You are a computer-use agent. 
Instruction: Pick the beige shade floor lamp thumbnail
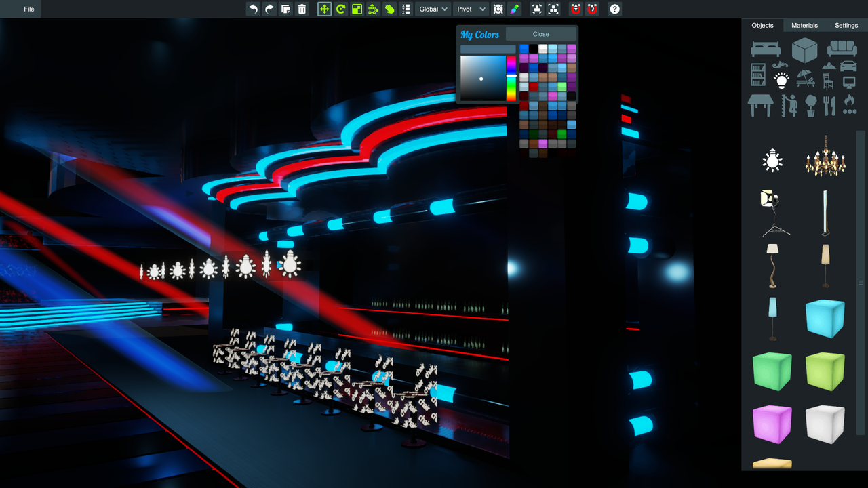825,266
